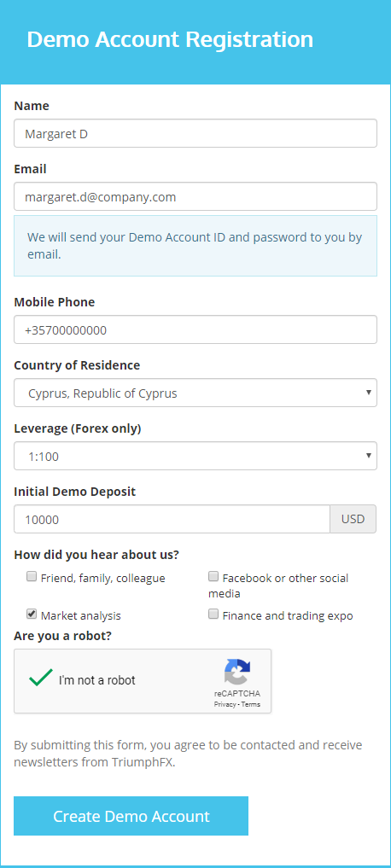Click the green reCAPTCHA checkmark
391x868 pixels.
[41, 678]
